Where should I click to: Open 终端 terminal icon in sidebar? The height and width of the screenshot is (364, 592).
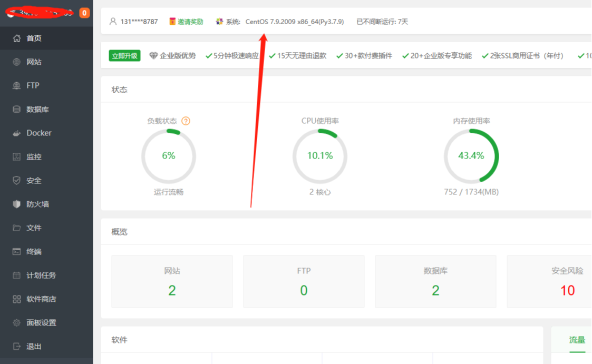[16, 251]
